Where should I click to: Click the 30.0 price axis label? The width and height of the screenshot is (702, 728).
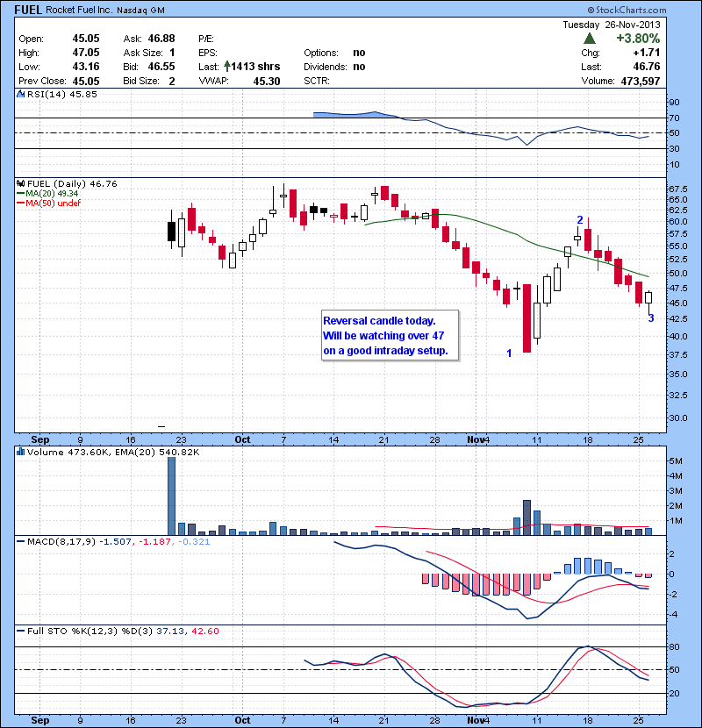[677, 418]
